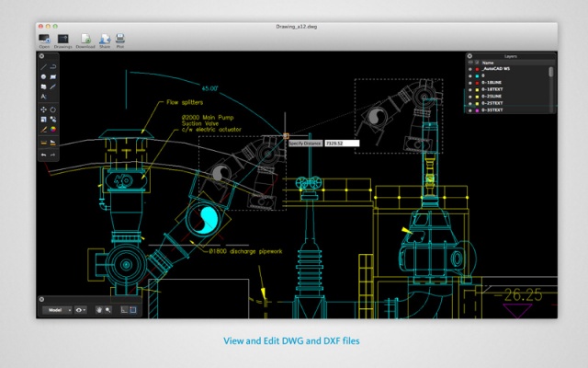
Task: Expand the eye view options dropdown
Action: pos(82,310)
